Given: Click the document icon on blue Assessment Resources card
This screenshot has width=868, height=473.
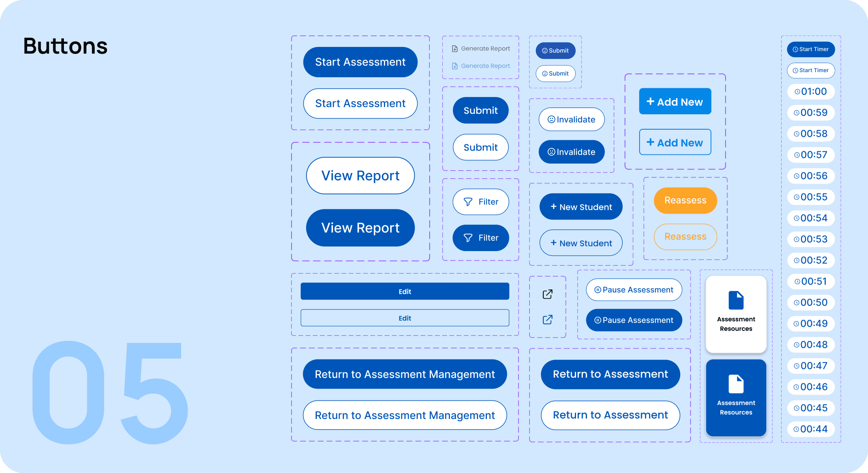Looking at the screenshot, I should (x=736, y=384).
